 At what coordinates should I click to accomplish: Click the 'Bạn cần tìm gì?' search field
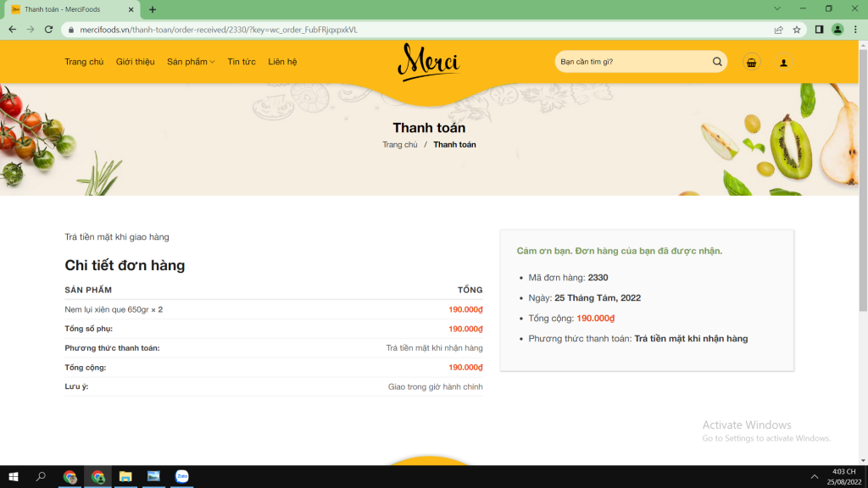[632, 62]
